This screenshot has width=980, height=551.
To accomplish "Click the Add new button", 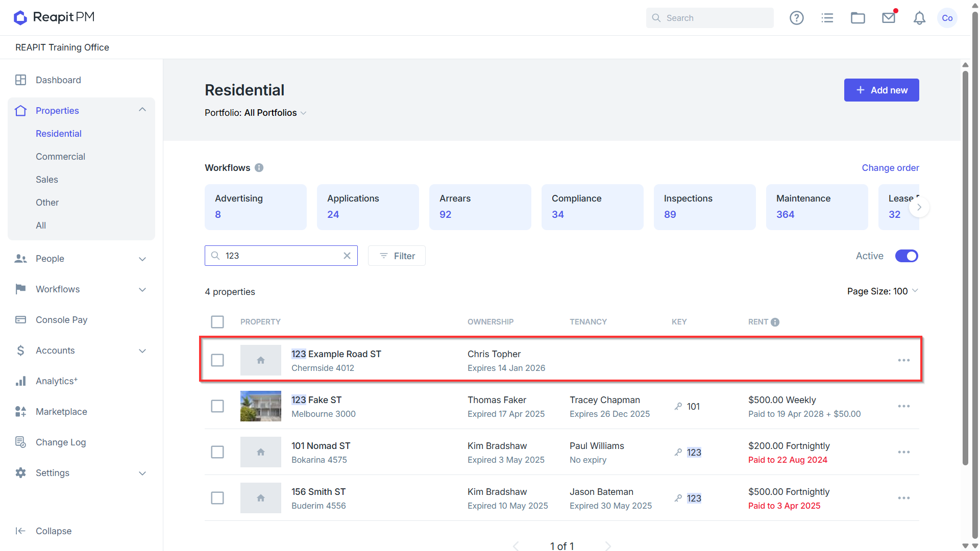I will pos(881,90).
